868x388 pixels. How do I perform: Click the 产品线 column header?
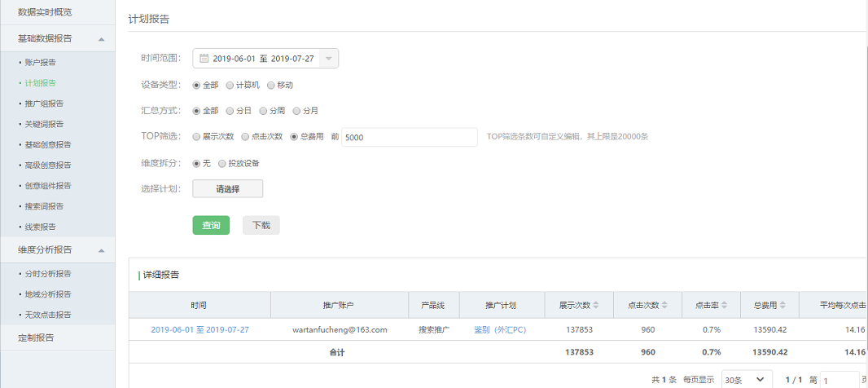[x=433, y=306]
